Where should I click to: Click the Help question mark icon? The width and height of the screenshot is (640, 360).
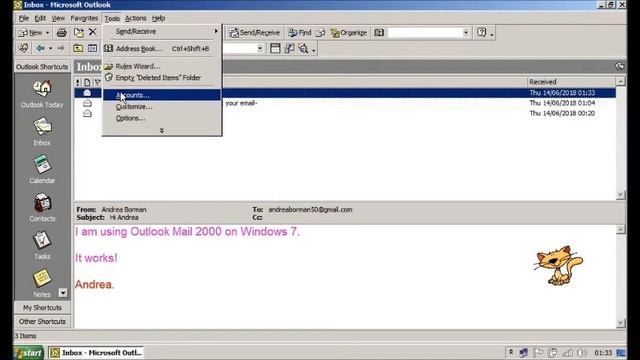[482, 33]
